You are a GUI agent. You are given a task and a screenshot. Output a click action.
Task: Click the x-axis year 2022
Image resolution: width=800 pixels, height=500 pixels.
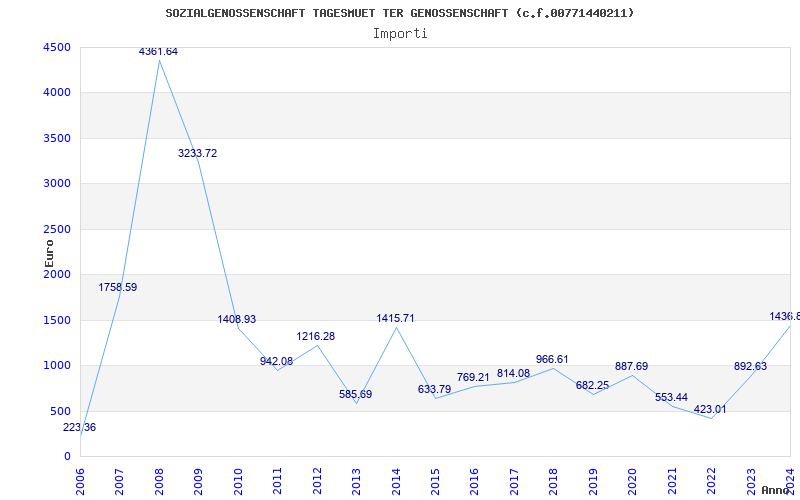[x=711, y=481]
